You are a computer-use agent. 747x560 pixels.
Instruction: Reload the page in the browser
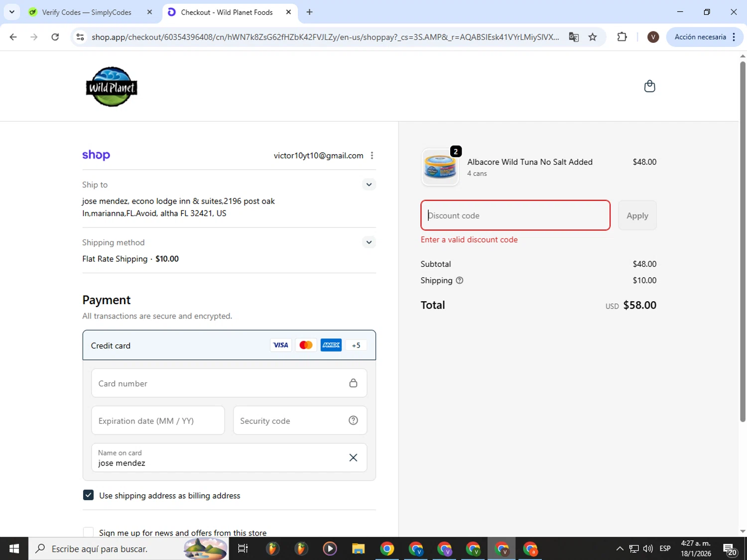point(55,37)
